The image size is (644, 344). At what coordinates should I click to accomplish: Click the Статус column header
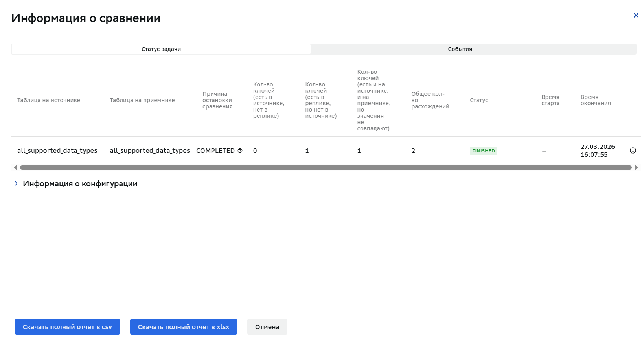pyautogui.click(x=479, y=100)
